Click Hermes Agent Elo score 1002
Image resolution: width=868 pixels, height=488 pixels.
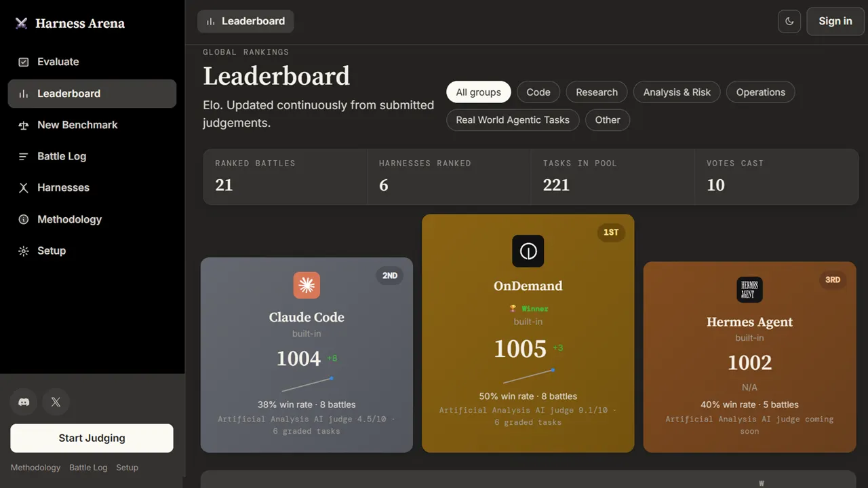(x=750, y=362)
